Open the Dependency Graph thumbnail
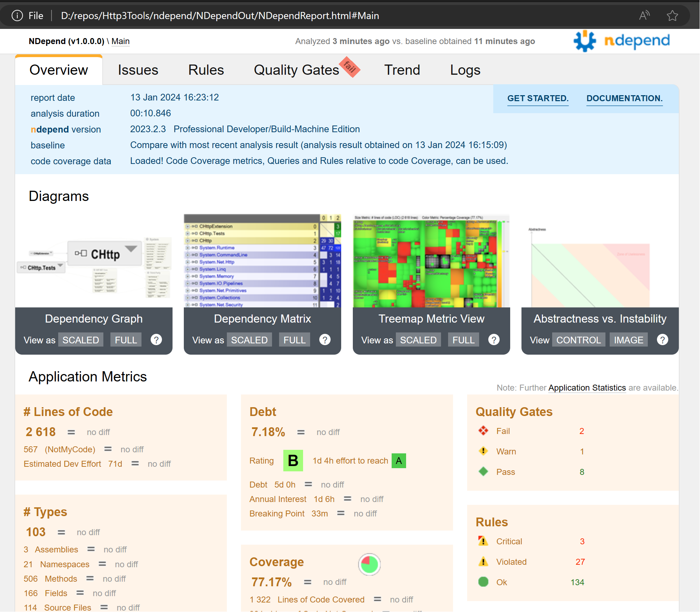Image resolution: width=700 pixels, height=612 pixels. pyautogui.click(x=94, y=261)
